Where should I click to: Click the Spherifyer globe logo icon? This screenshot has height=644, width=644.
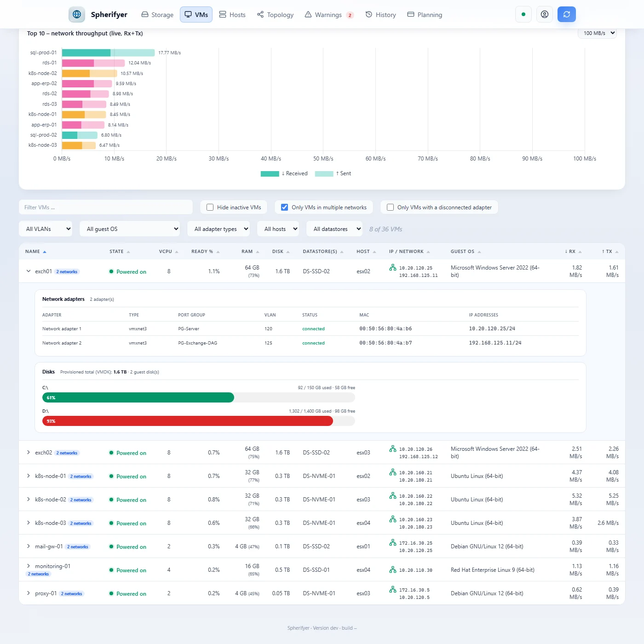(77, 14)
